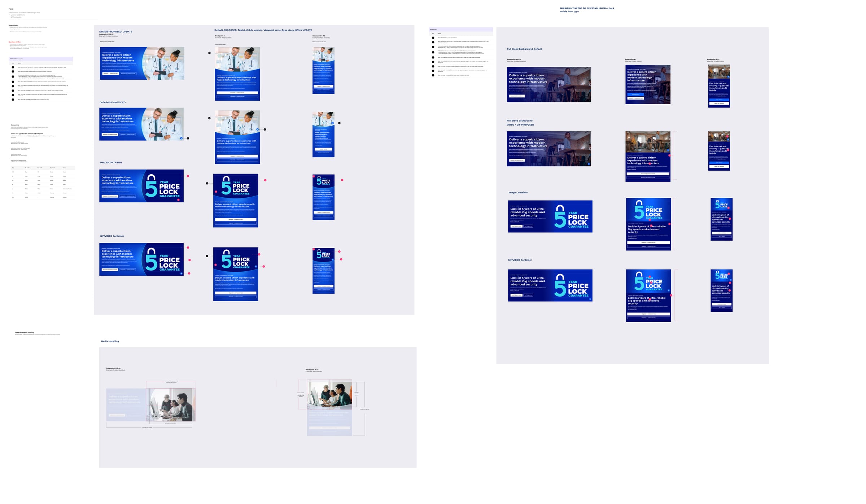The width and height of the screenshot is (866, 504).
Task: Select the desktop doctors hero under Default-PROPOSED UPDATE
Action: [142, 63]
